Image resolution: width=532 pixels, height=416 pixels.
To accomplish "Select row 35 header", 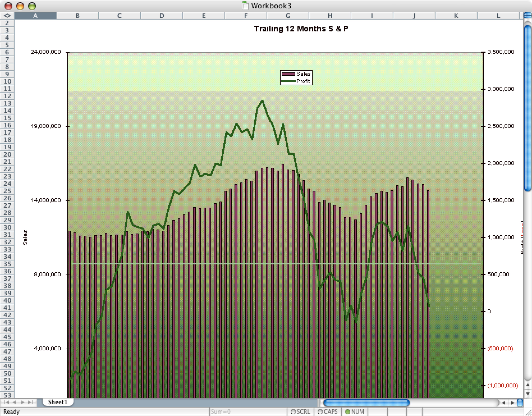I will [x=7, y=264].
